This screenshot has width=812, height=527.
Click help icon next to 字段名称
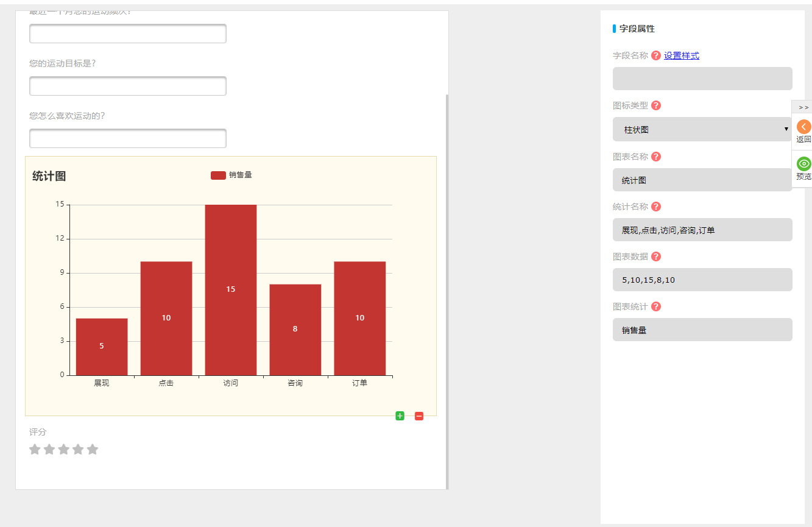(656, 55)
